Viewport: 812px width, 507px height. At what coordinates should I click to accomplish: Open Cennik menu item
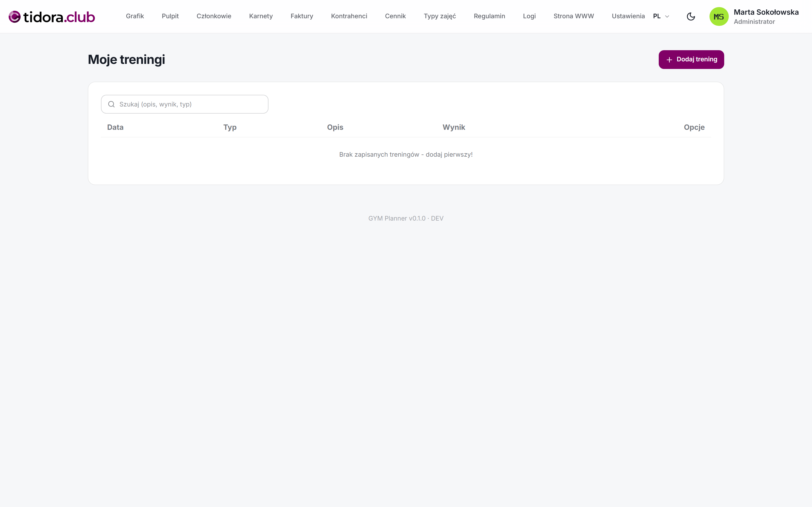(395, 16)
